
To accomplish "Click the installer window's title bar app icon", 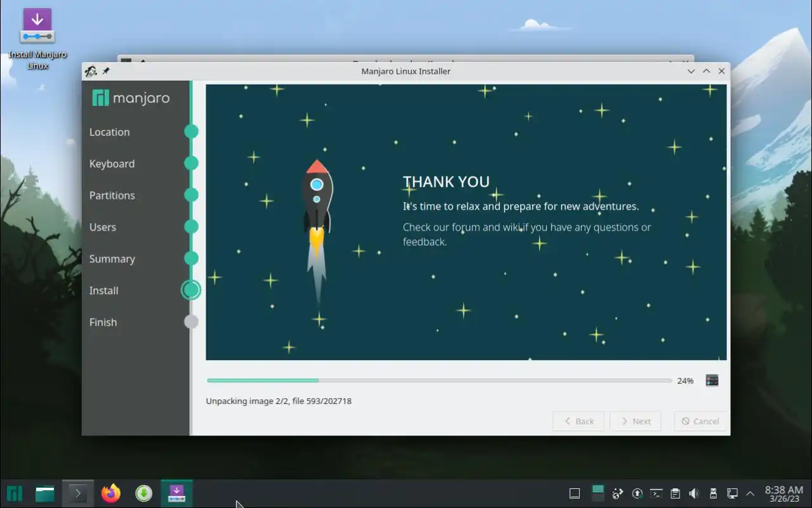I will coord(91,71).
